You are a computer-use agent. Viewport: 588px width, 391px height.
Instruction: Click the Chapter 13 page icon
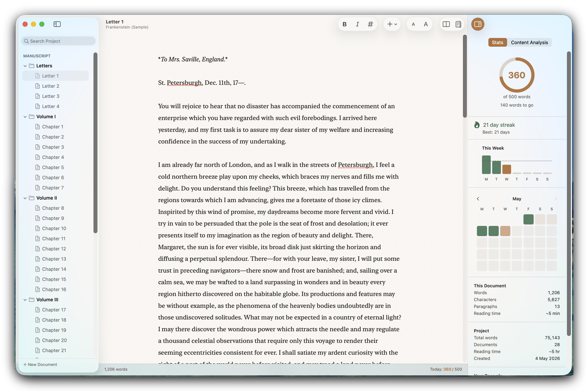point(37,259)
